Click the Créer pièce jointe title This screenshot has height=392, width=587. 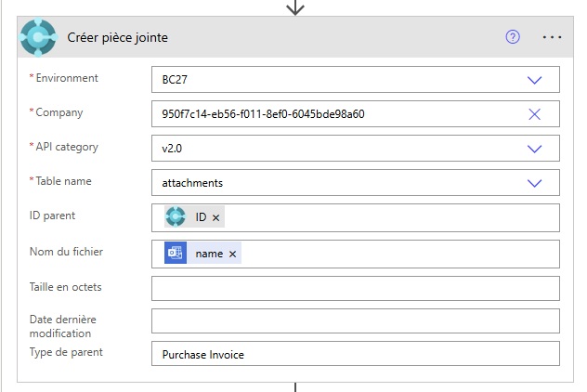118,38
